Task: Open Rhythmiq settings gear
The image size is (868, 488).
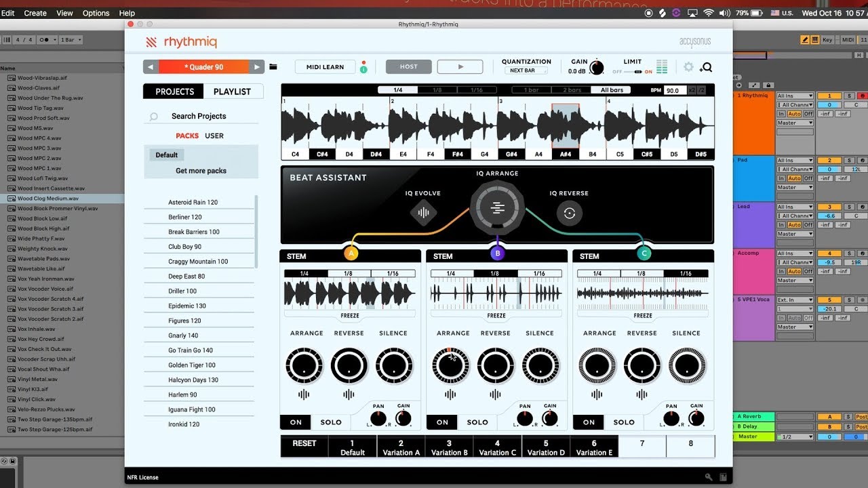Action: point(689,66)
